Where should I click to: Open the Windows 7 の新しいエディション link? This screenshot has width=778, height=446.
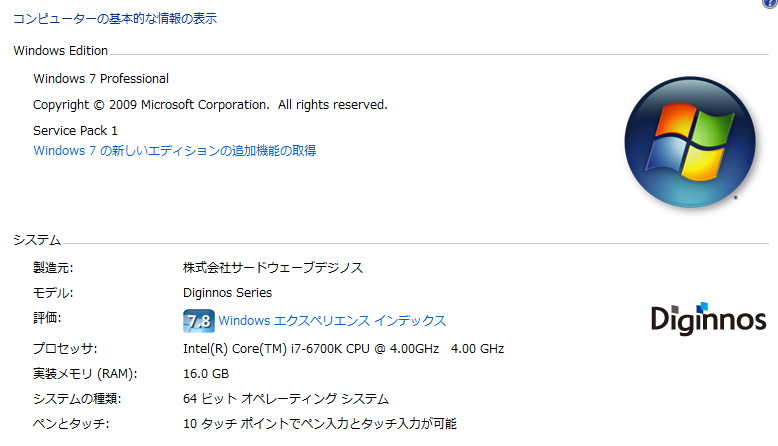point(175,151)
